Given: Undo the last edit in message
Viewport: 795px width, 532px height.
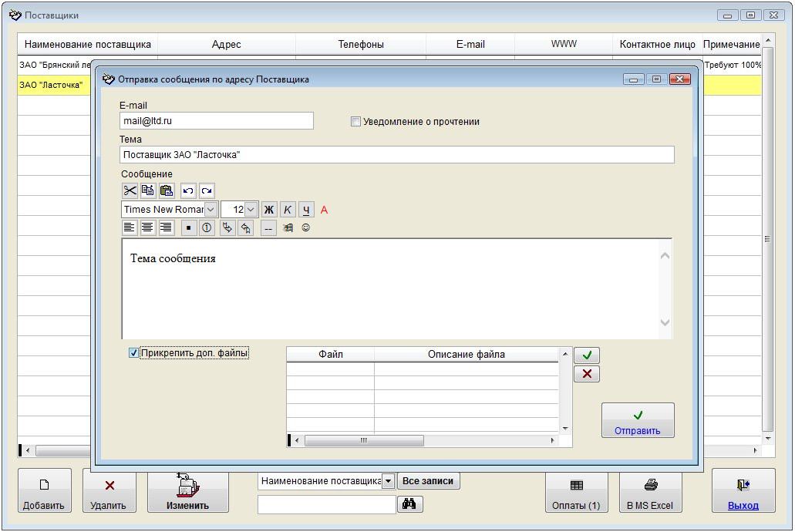Looking at the screenshot, I should [188, 190].
